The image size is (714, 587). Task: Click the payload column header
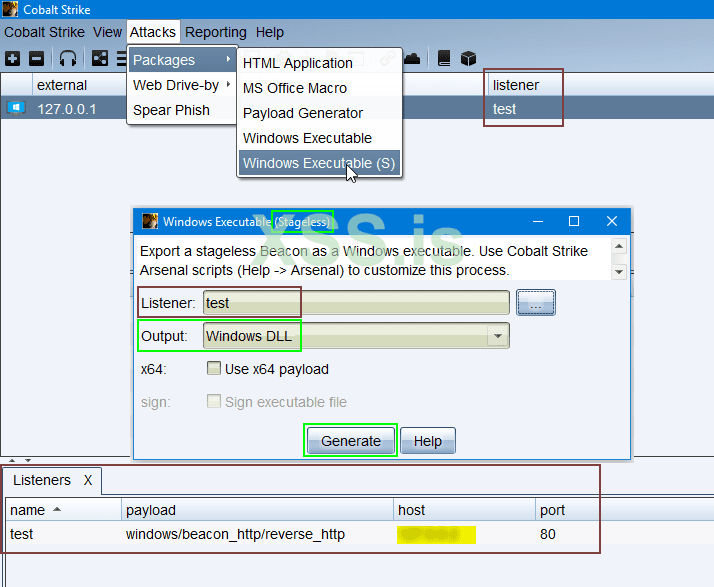(x=257, y=510)
